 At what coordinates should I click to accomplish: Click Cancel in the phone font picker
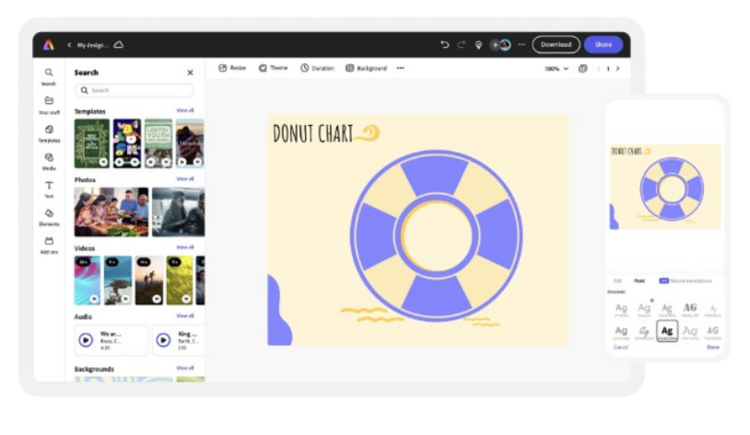[x=620, y=347]
